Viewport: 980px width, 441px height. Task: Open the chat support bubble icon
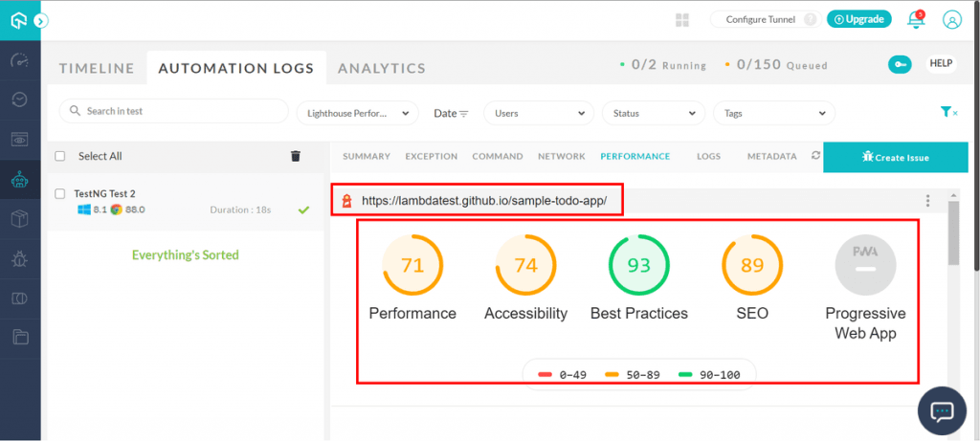click(x=943, y=410)
